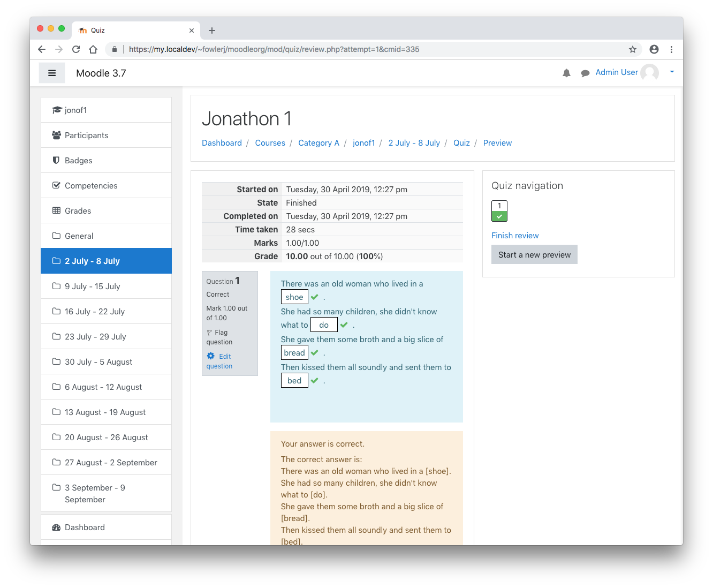
Task: Bookmark page with the star icon
Action: click(633, 49)
